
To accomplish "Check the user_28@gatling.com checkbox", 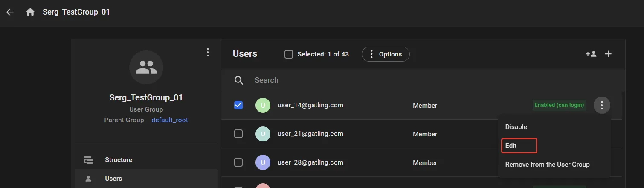I will (x=238, y=162).
